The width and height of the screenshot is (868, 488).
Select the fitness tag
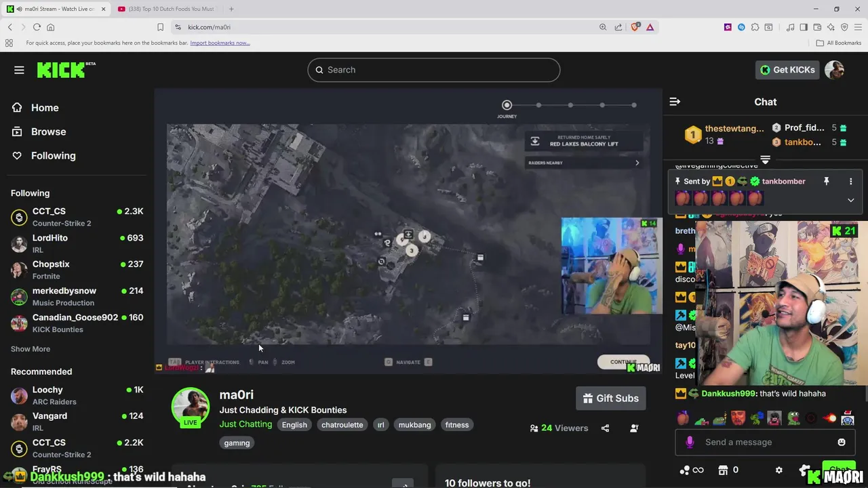pos(456,425)
